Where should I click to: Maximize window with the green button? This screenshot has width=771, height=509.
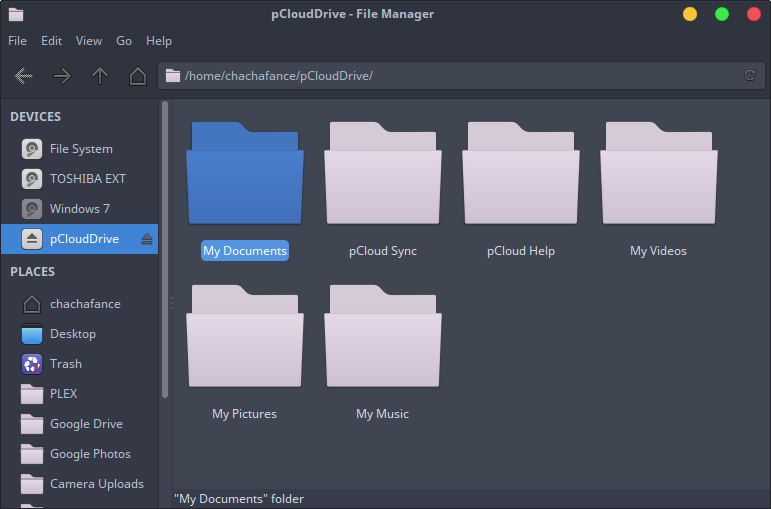point(722,14)
